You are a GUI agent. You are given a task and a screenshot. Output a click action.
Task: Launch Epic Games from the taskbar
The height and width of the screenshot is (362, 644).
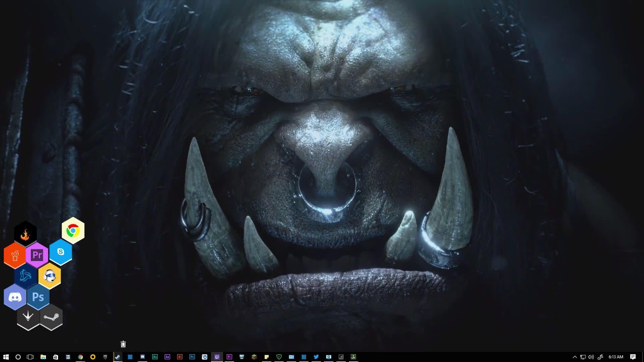click(105, 357)
